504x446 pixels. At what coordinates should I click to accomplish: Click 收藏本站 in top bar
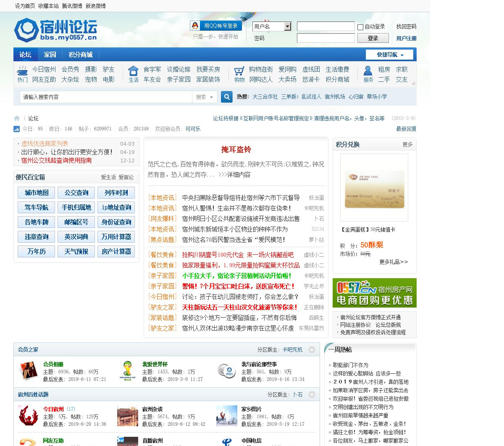(x=49, y=6)
